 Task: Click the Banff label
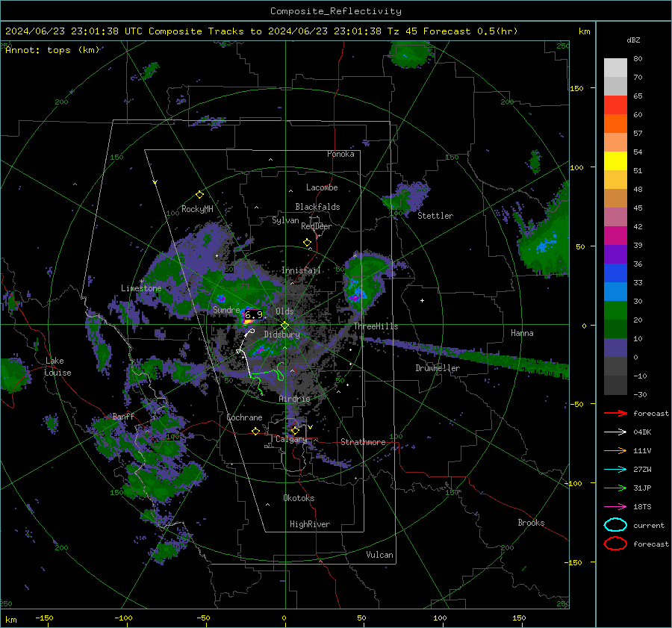(x=123, y=416)
